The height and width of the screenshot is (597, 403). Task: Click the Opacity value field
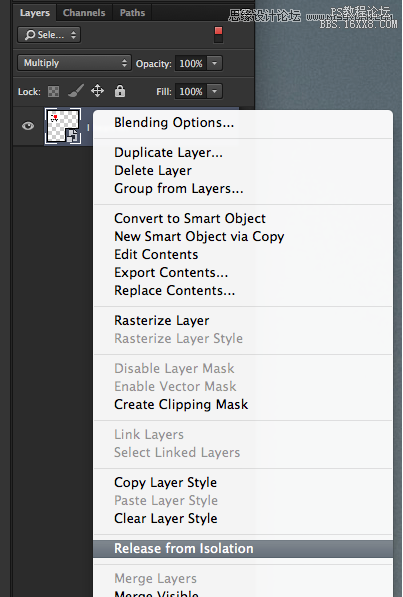(191, 63)
